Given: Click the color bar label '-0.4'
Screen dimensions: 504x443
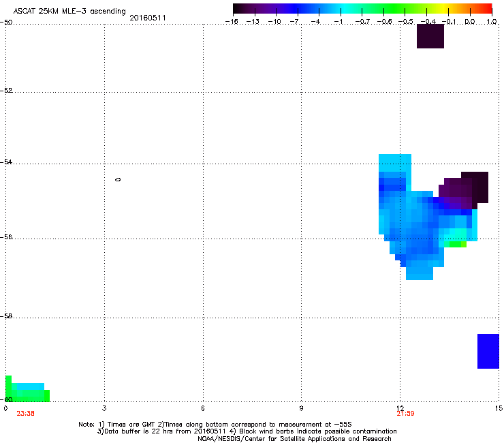Looking at the screenshot, I should 428,22.
